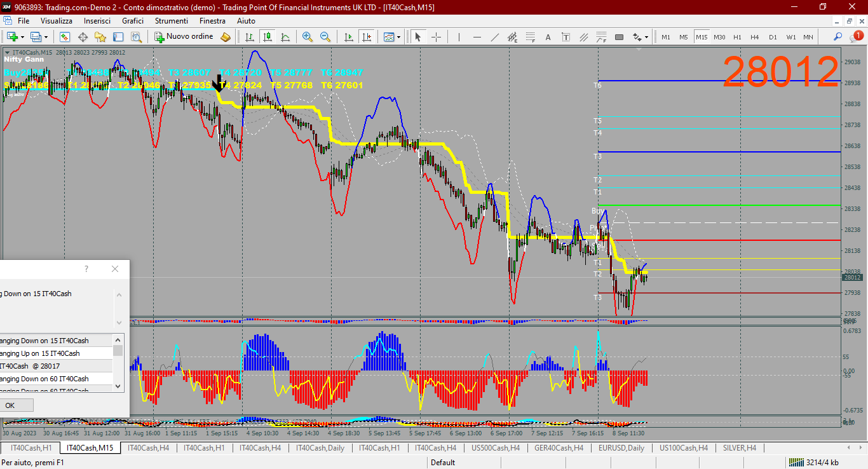This screenshot has height=469, width=868.
Task: Click the Nuovo ordine button
Action: pos(184,37)
